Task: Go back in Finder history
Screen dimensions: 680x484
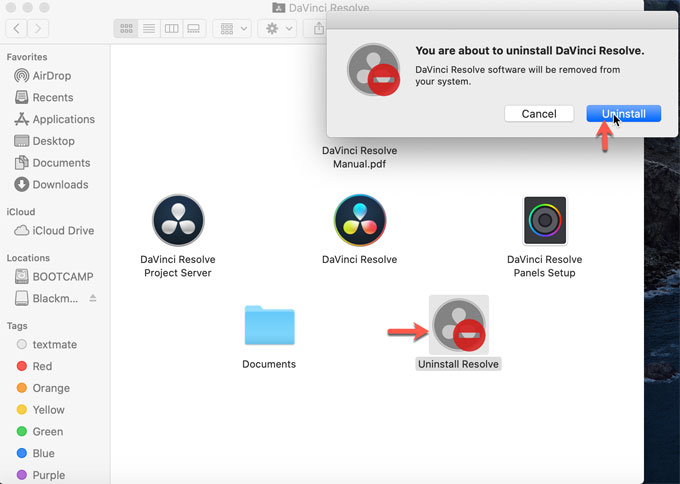Action: pyautogui.click(x=16, y=29)
